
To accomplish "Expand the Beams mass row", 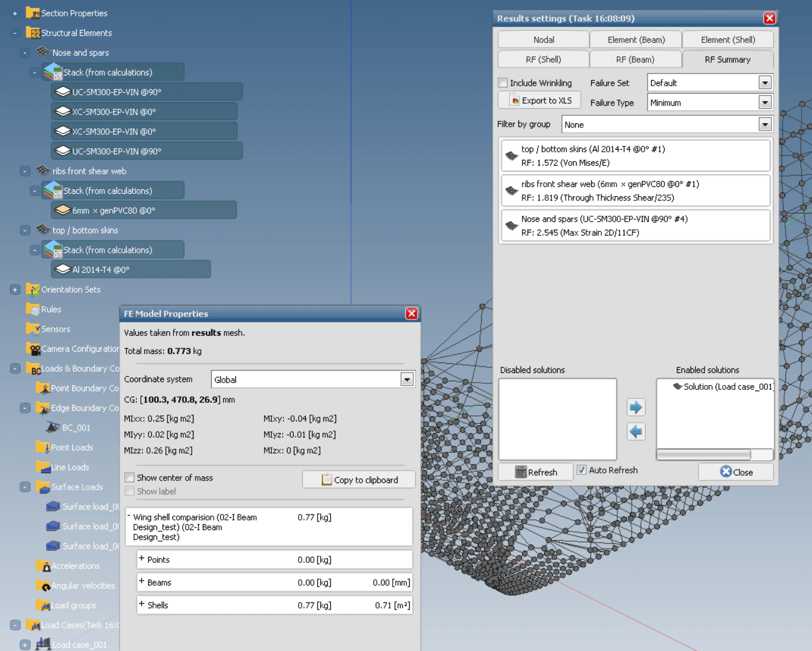I will coord(141,581).
